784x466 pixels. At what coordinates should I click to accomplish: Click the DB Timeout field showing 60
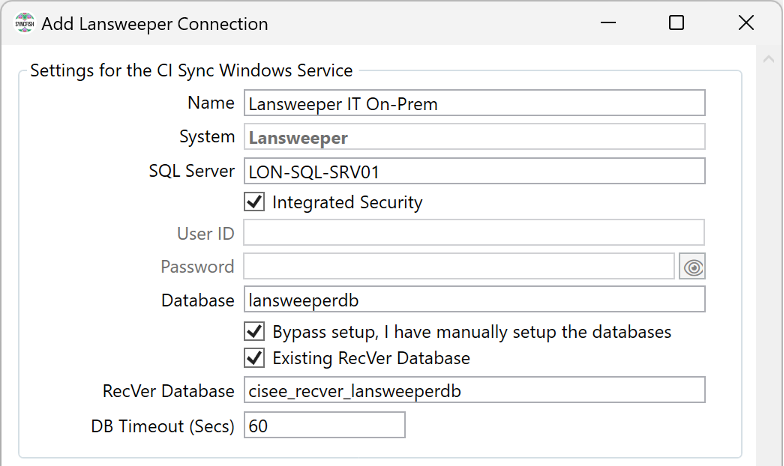pos(324,425)
